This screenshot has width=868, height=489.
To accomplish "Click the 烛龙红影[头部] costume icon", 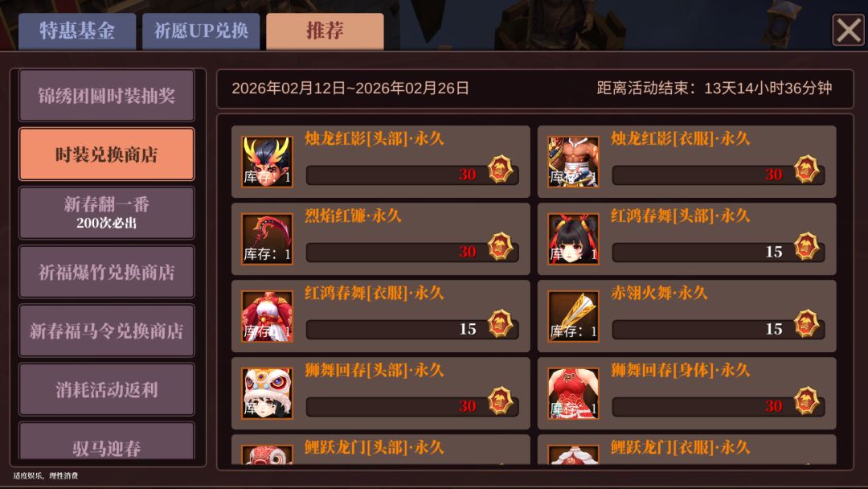I will tap(267, 162).
